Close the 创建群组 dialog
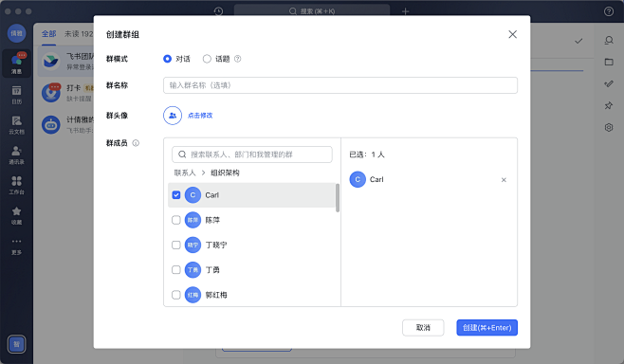This screenshot has height=364, width=624. 512,34
